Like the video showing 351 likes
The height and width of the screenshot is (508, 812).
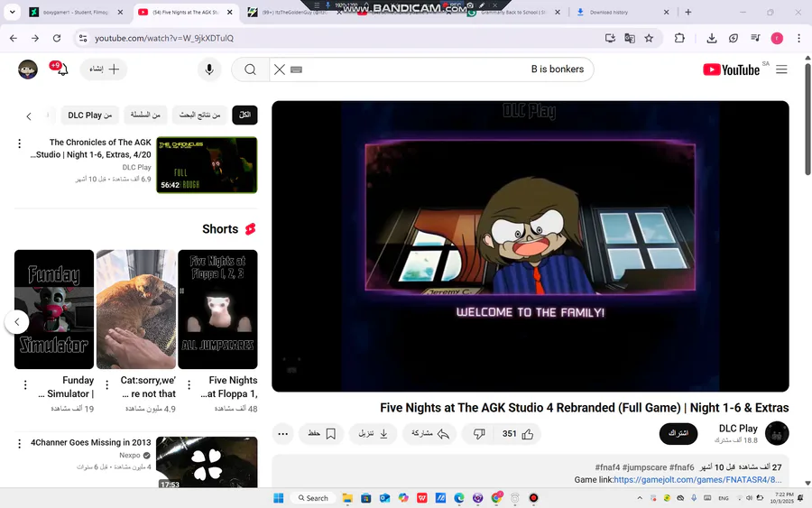[x=517, y=434]
